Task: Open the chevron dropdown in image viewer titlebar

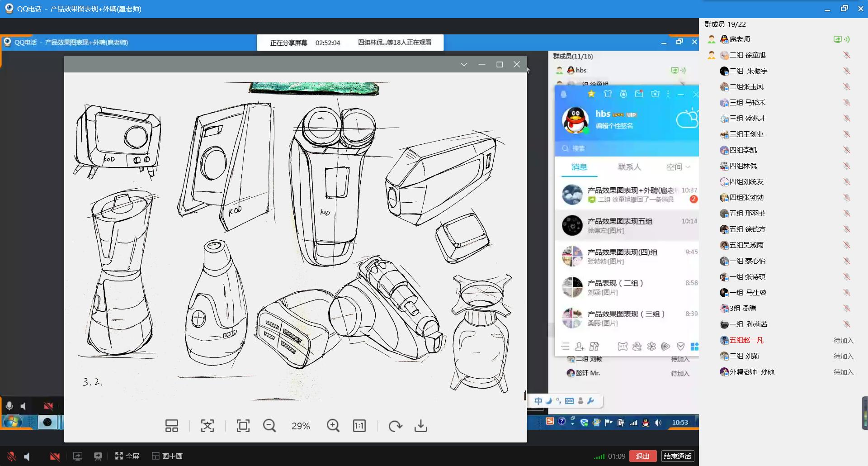Action: pyautogui.click(x=464, y=65)
